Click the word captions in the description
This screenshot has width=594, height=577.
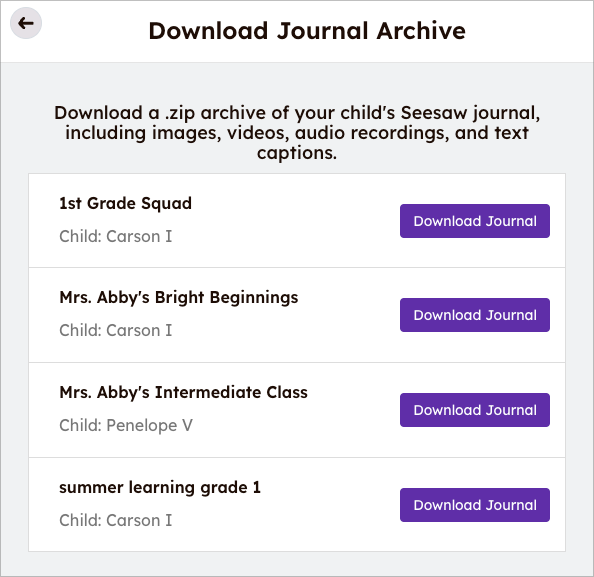click(297, 153)
